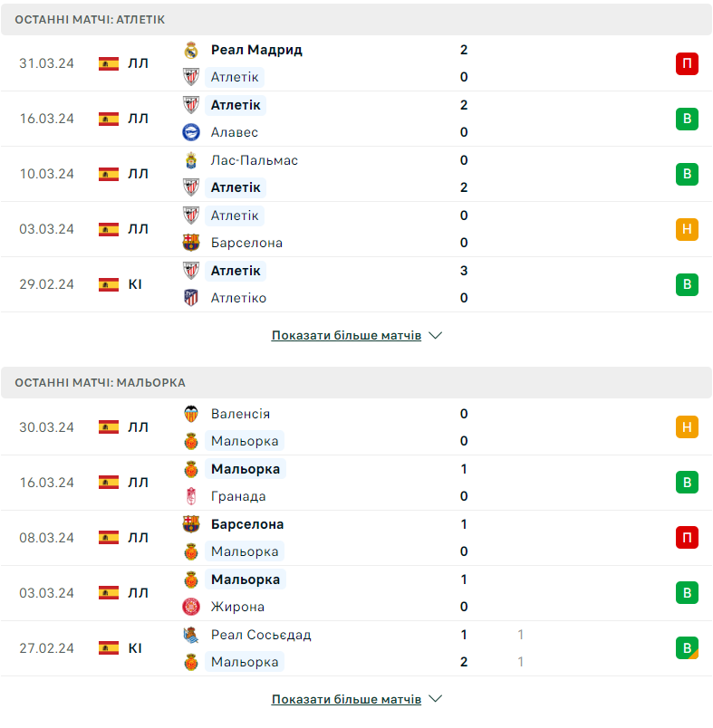Viewport: 713px width, 728px height.
Task: Select the 'Останні матчі: Мальорка' section header
Action: pos(100,382)
